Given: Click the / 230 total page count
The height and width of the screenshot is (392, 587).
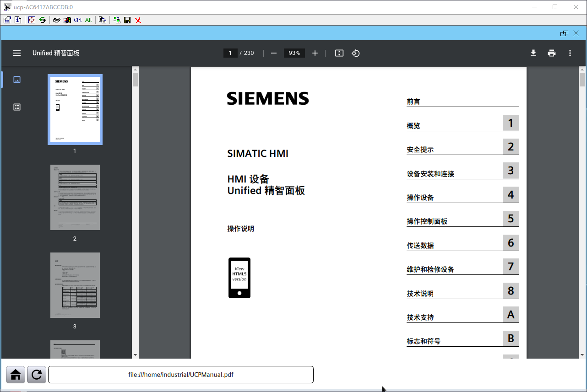Looking at the screenshot, I should [247, 53].
